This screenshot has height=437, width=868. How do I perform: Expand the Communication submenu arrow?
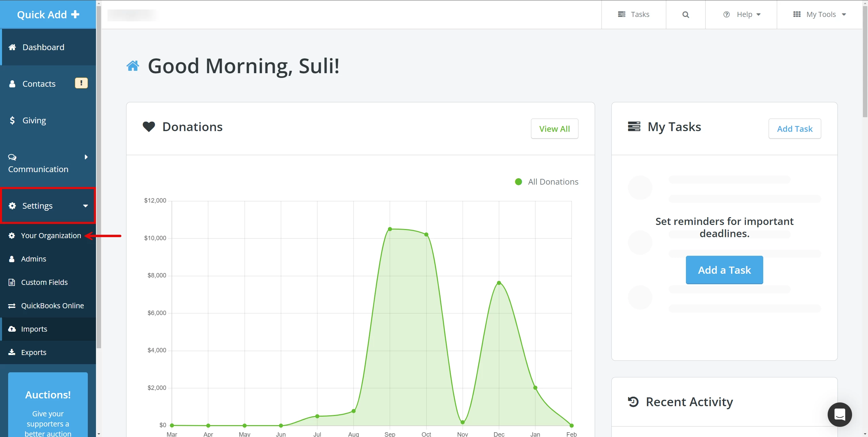tap(86, 157)
